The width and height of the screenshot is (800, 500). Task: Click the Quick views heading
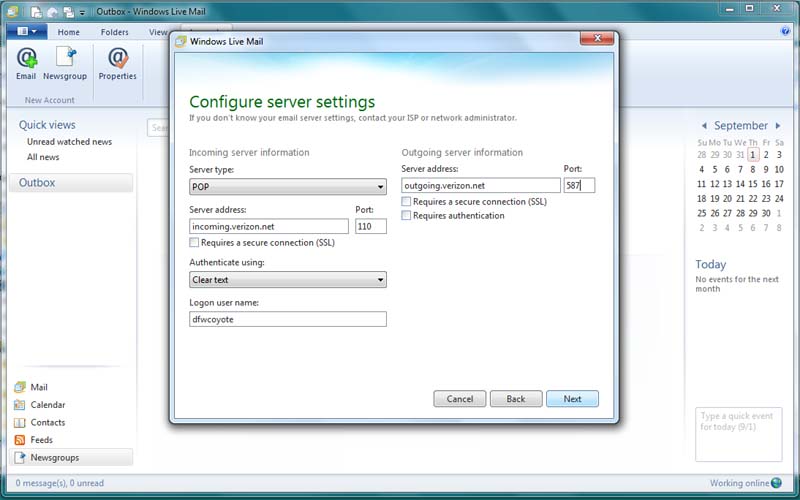[x=47, y=125]
